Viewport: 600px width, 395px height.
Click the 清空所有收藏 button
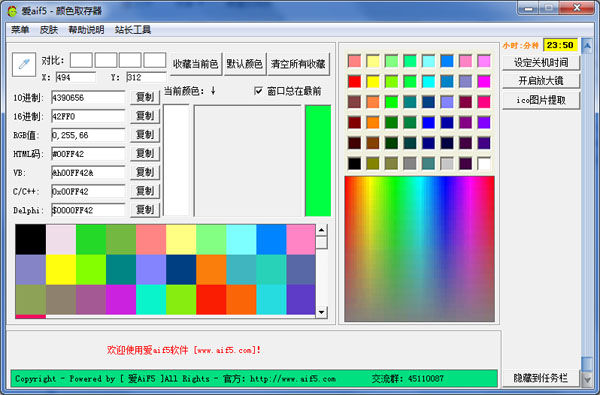tap(298, 64)
